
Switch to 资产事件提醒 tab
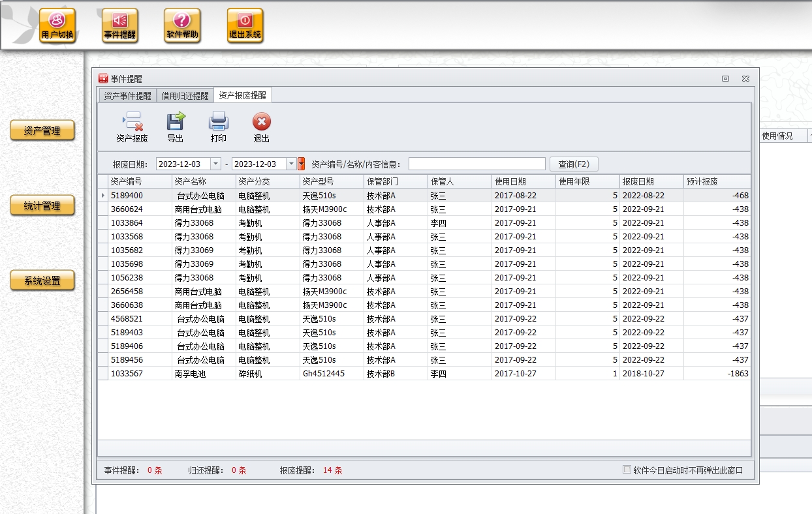(128, 95)
